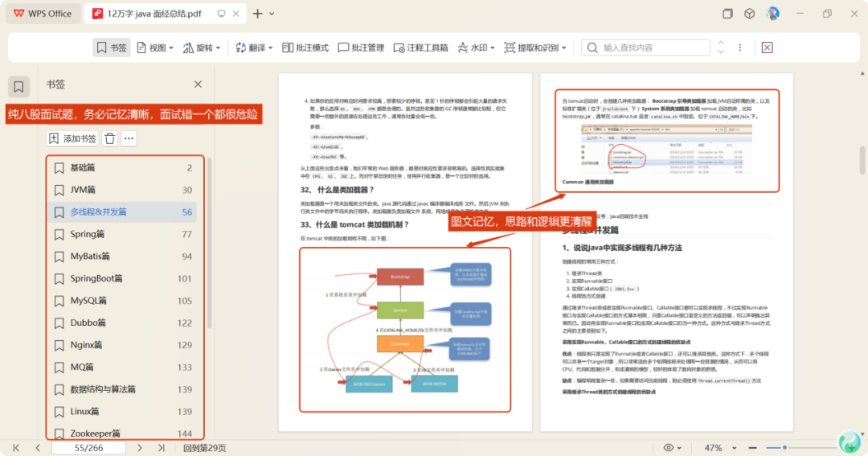Click the floating assistant icon at bottom right

[850, 442]
